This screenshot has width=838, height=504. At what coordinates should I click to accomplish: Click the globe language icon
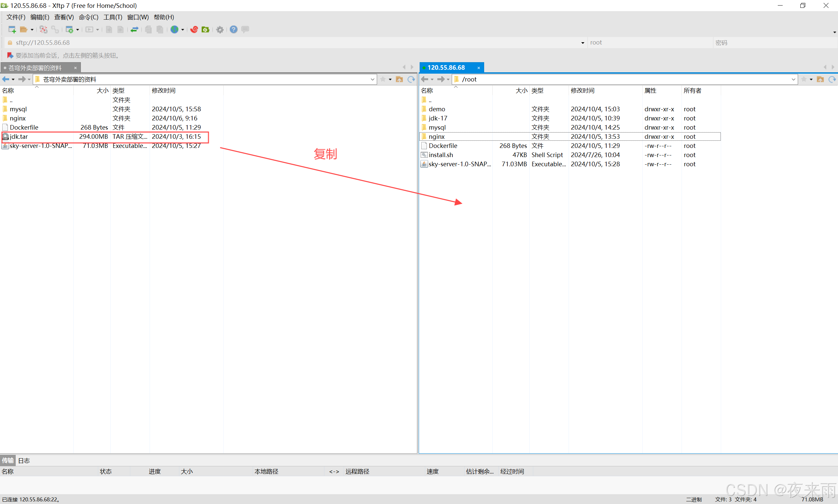point(174,29)
